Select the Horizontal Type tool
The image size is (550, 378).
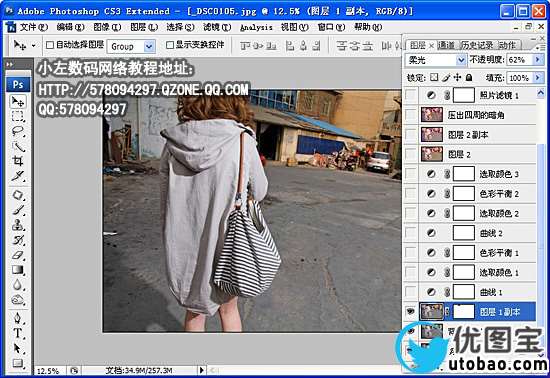[x=18, y=332]
